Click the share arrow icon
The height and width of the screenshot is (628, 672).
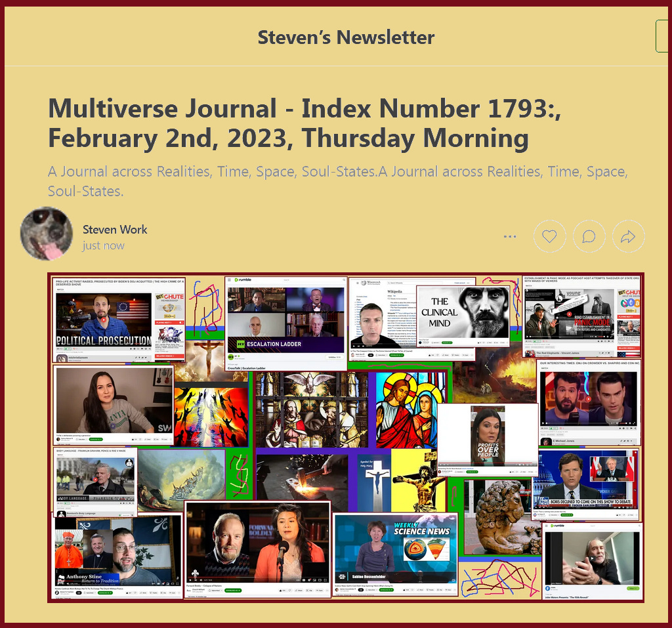click(x=628, y=236)
